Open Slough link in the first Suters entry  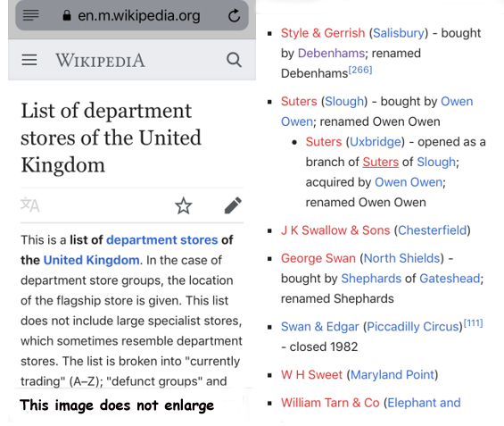coord(344,102)
